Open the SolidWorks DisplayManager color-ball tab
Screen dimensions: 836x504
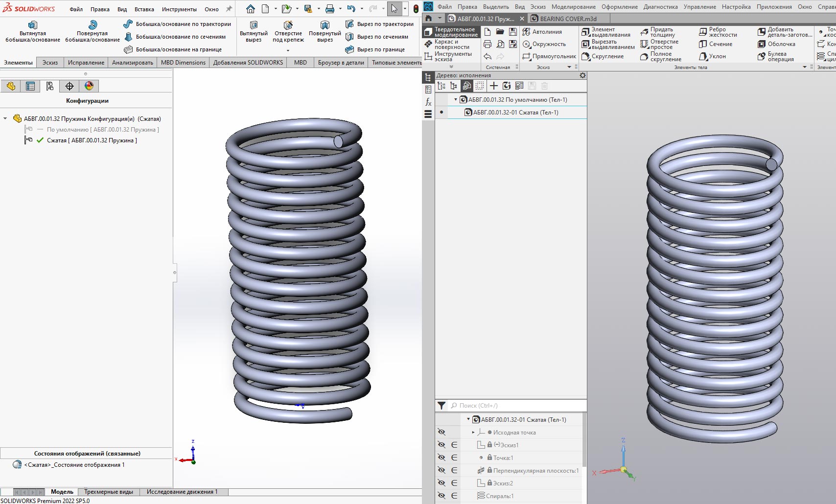[x=89, y=86]
